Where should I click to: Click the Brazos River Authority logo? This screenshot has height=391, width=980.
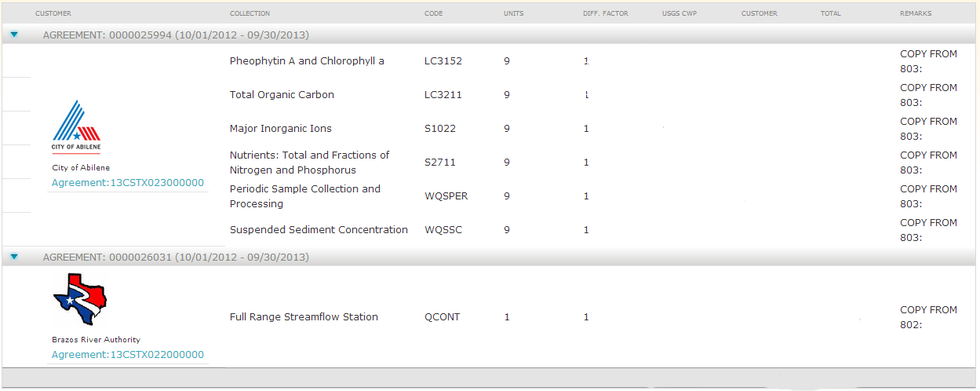(80, 299)
